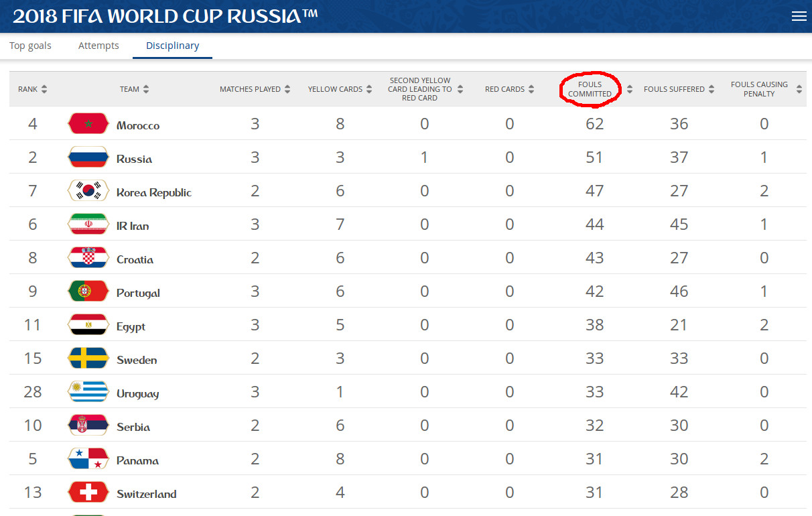Open the Uruguay team link
Image resolution: width=812 pixels, height=516 pixels.
click(x=137, y=393)
